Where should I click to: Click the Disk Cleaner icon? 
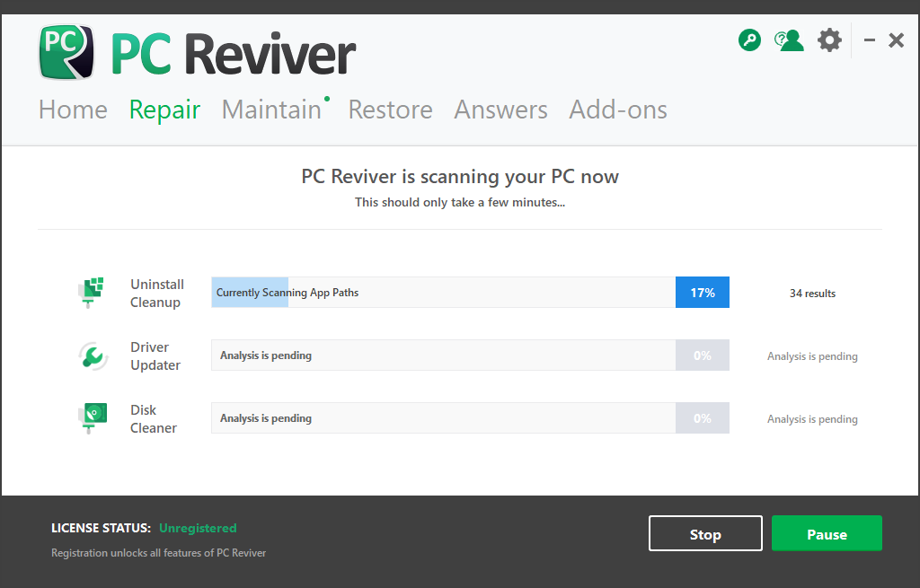tap(93, 418)
